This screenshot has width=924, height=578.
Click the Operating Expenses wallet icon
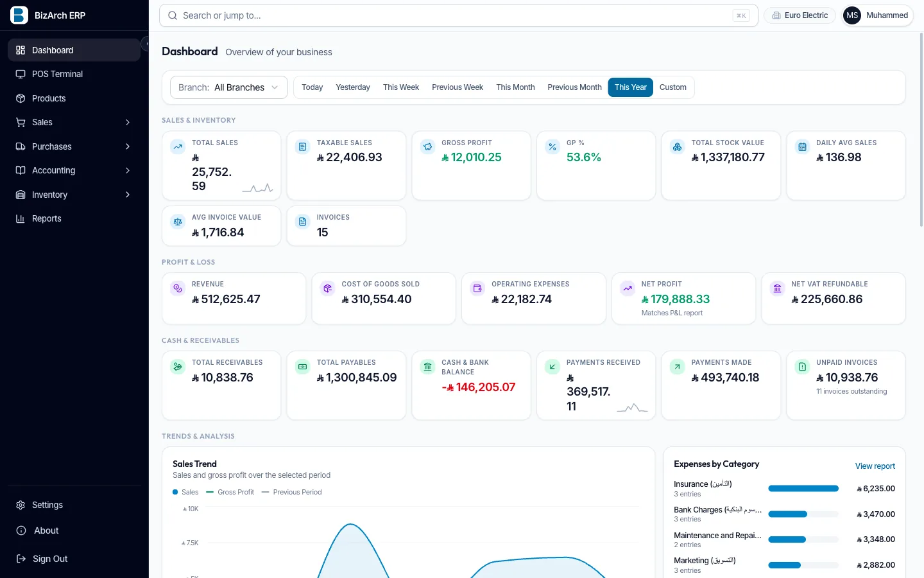(x=477, y=288)
